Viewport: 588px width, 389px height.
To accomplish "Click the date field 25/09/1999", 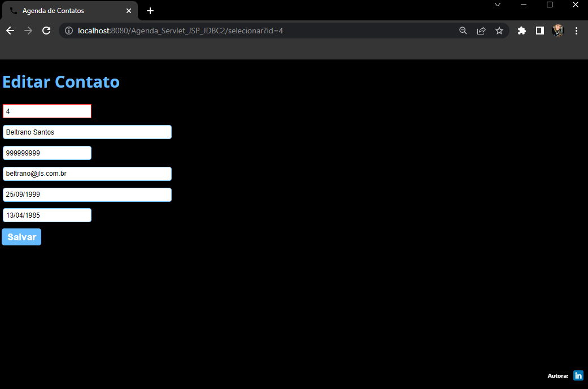I will point(87,194).
